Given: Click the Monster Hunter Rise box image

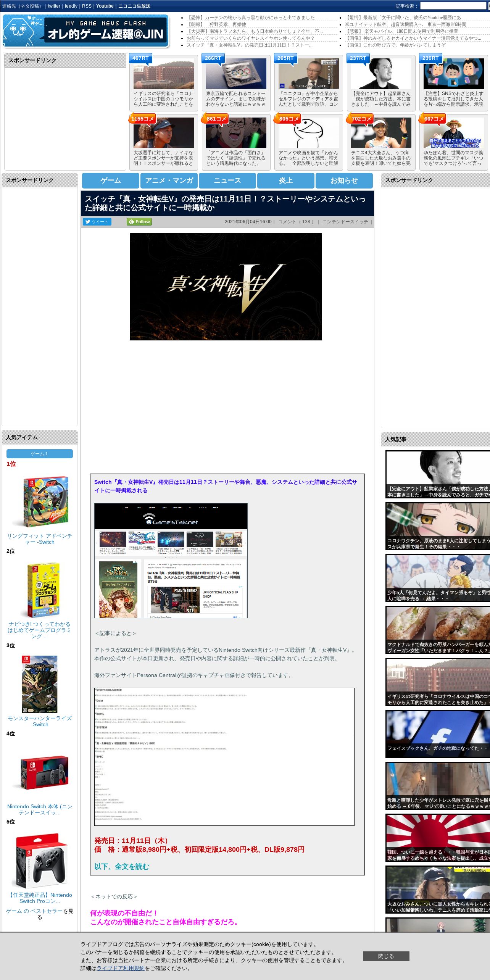Looking at the screenshot, I should (x=40, y=685).
